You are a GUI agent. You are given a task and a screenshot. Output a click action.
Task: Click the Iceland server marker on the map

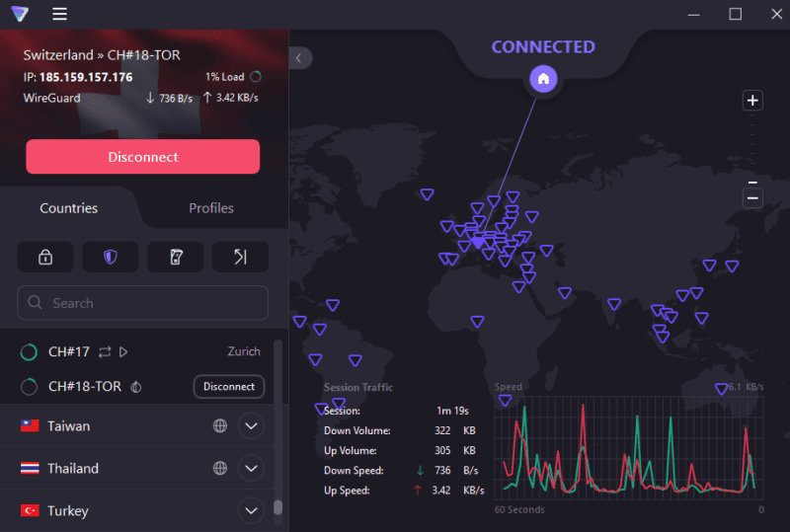click(428, 194)
